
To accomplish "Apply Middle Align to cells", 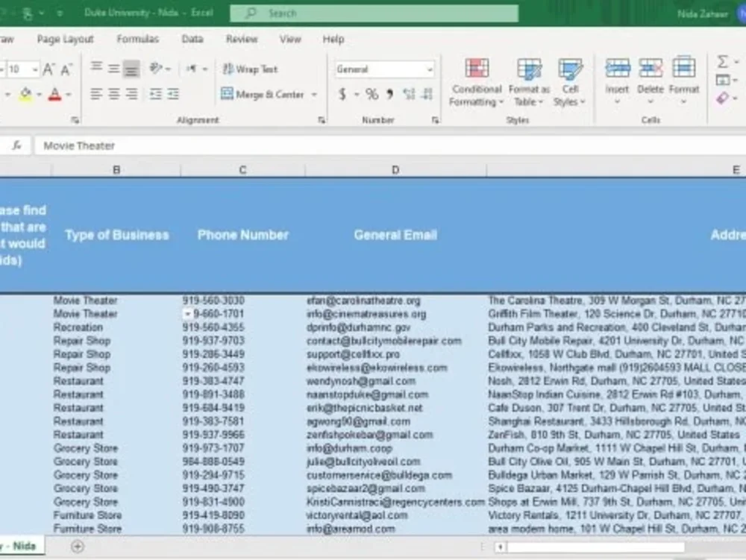I will [x=113, y=69].
